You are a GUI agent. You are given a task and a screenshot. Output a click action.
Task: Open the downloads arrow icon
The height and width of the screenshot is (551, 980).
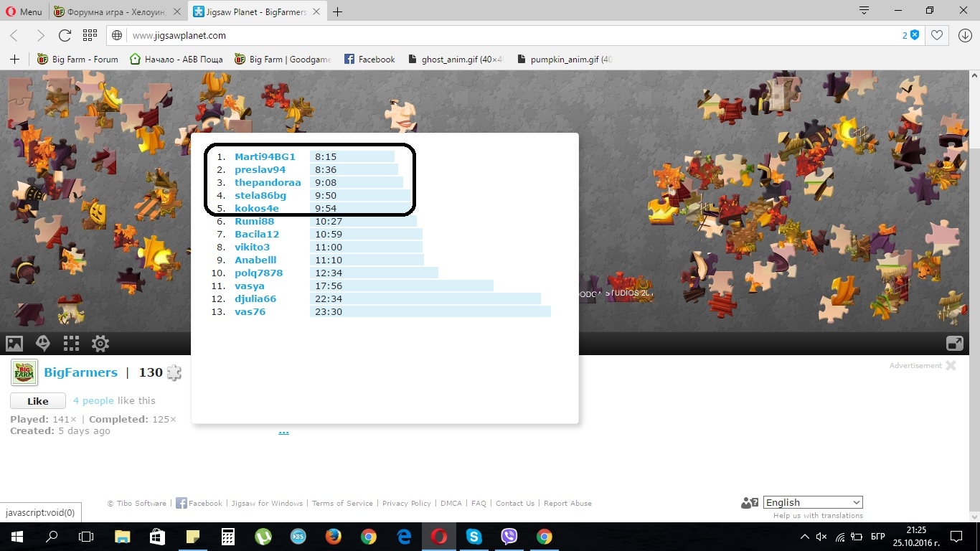point(964,35)
